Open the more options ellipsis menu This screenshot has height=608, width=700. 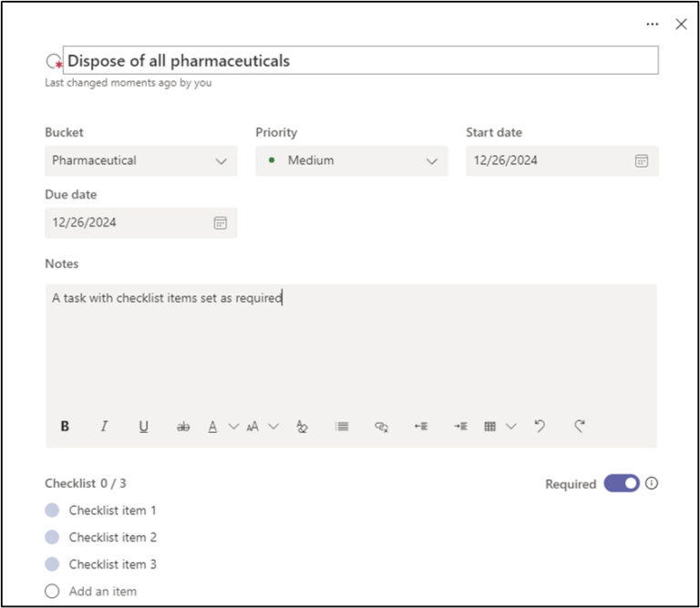coord(652,25)
